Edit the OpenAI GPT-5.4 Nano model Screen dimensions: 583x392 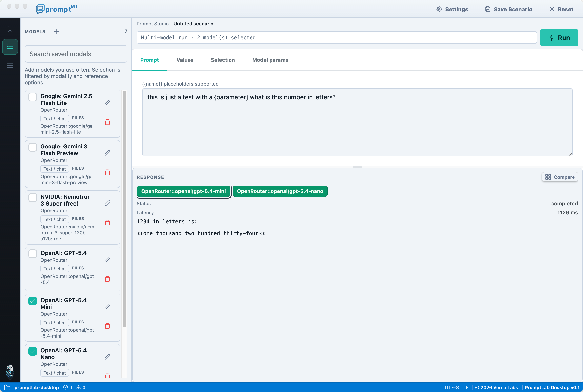click(107, 357)
